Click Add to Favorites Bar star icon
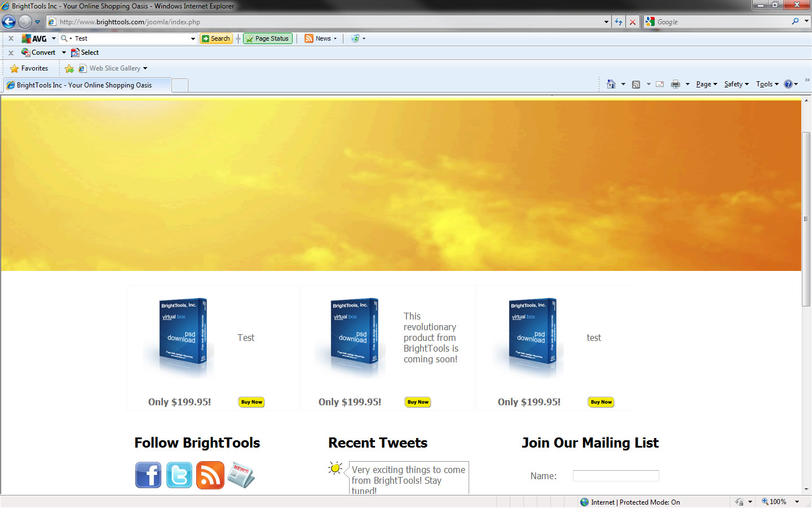The image size is (812, 508). pos(69,68)
